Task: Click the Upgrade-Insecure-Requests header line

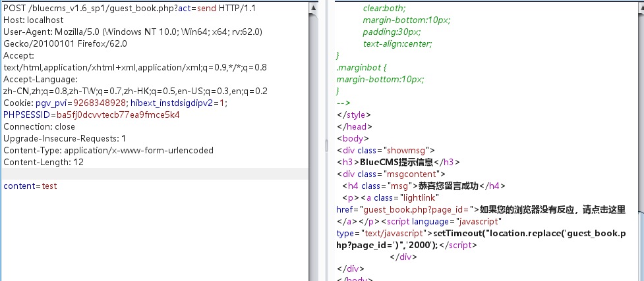Action: point(65,138)
